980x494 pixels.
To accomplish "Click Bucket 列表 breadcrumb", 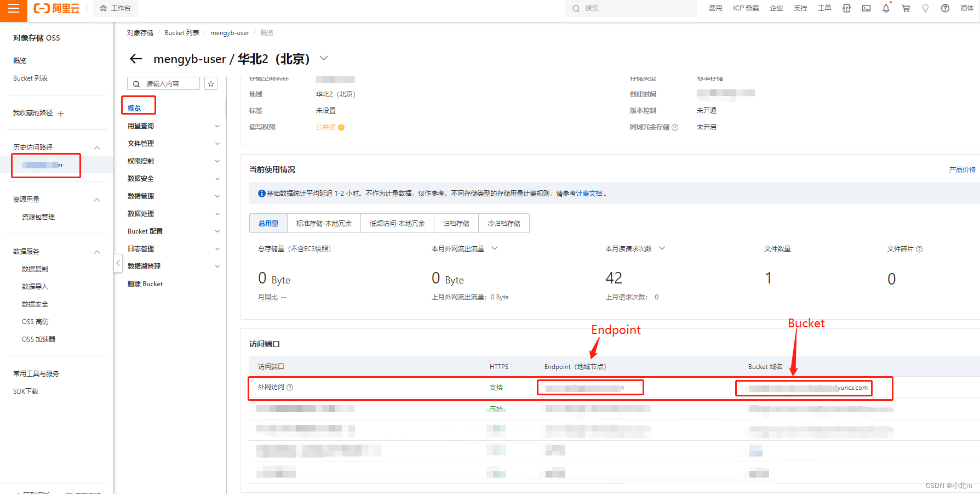I will coord(182,33).
